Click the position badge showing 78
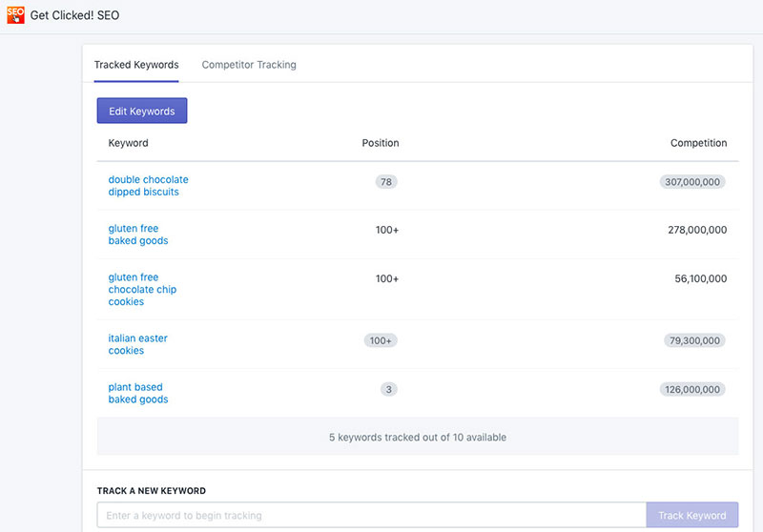The image size is (763, 532). pos(386,182)
